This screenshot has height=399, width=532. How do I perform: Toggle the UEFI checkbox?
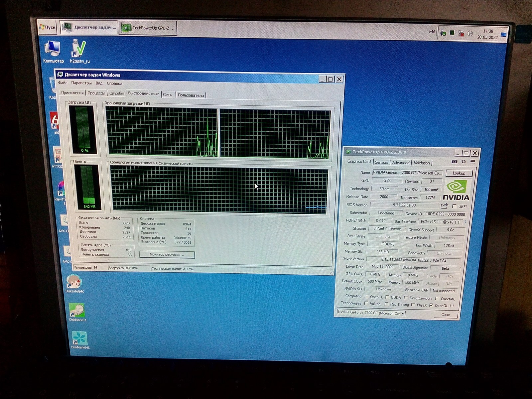pos(454,206)
